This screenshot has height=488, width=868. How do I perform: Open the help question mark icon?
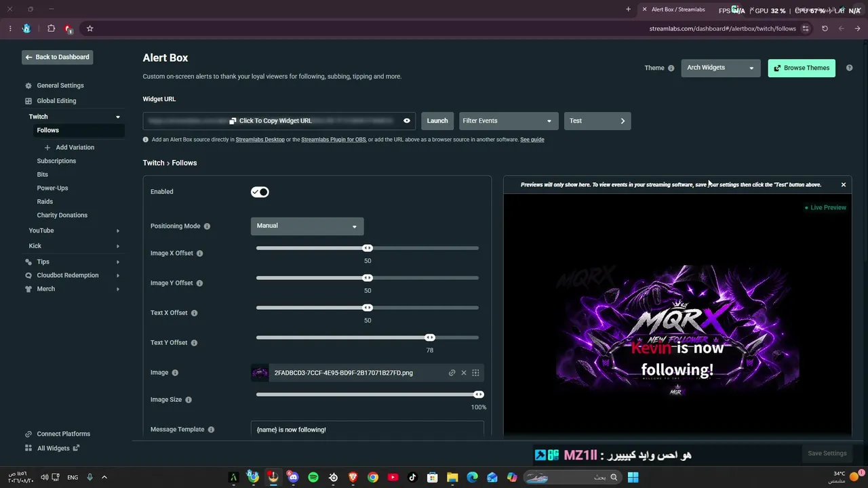pos(849,68)
